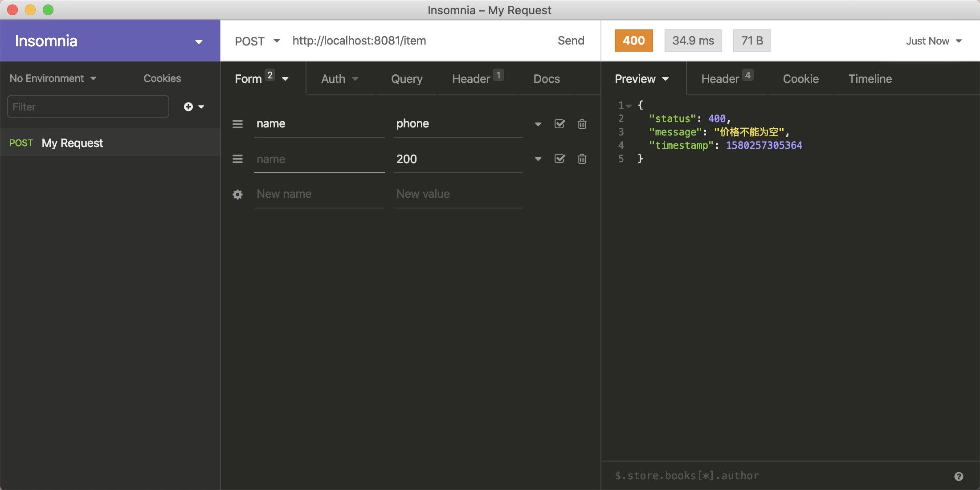Image resolution: width=980 pixels, height=490 pixels.
Task: Click the trash icon for the 200 row
Action: [x=582, y=159]
